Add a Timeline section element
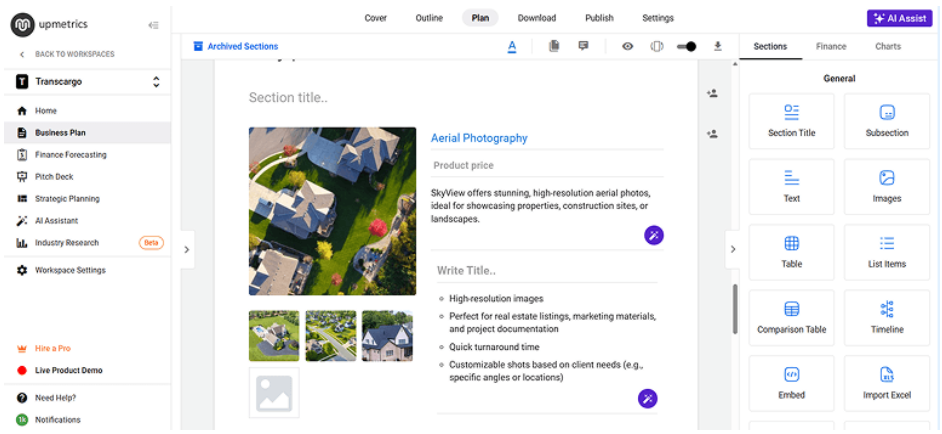Viewport: 942px width, 434px height. tap(886, 317)
